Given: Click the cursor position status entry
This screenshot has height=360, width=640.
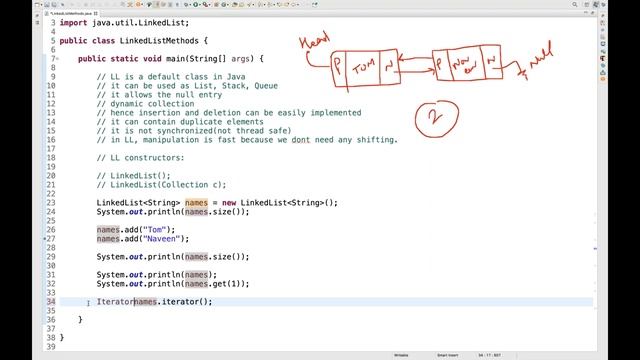Looking at the screenshot, I should point(489,356).
